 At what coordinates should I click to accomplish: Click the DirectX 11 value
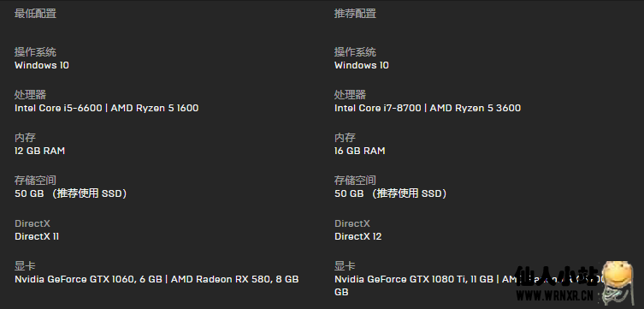click(37, 237)
